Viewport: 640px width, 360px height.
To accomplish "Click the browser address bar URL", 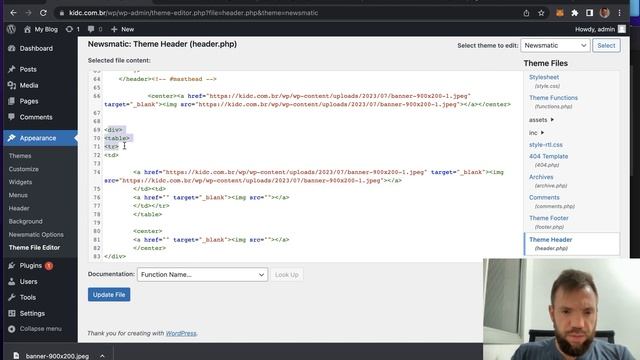I will pyautogui.click(x=193, y=13).
